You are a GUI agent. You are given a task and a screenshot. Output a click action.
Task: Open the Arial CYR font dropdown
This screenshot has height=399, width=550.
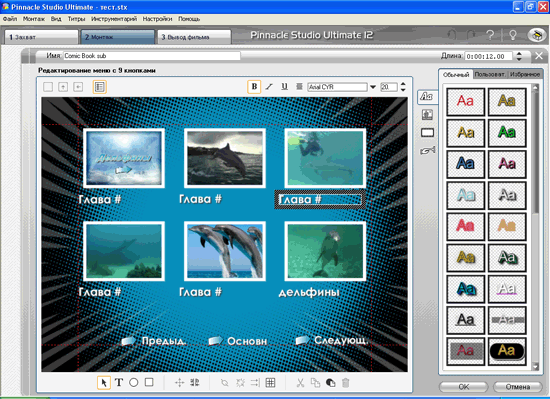click(373, 87)
